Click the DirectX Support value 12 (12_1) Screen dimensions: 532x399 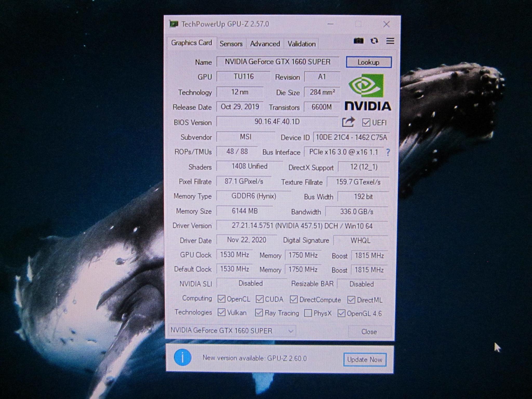coord(364,167)
